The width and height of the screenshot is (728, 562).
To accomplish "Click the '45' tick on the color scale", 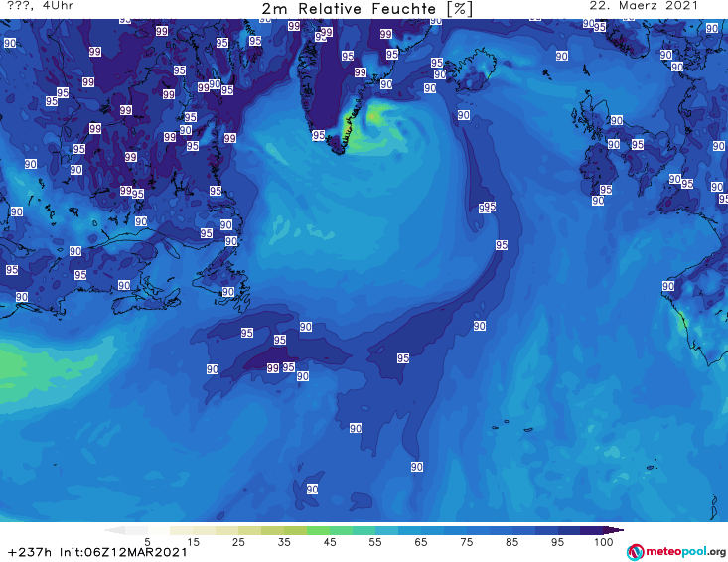I will (329, 542).
